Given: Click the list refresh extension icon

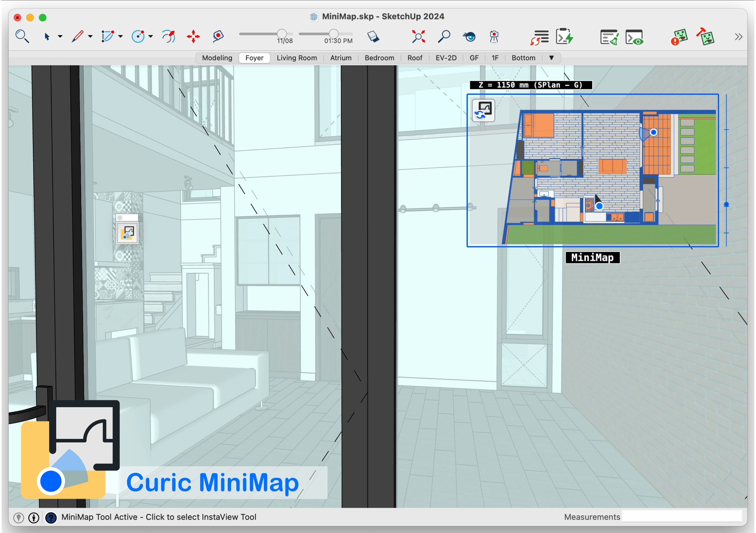Looking at the screenshot, I should click(539, 37).
